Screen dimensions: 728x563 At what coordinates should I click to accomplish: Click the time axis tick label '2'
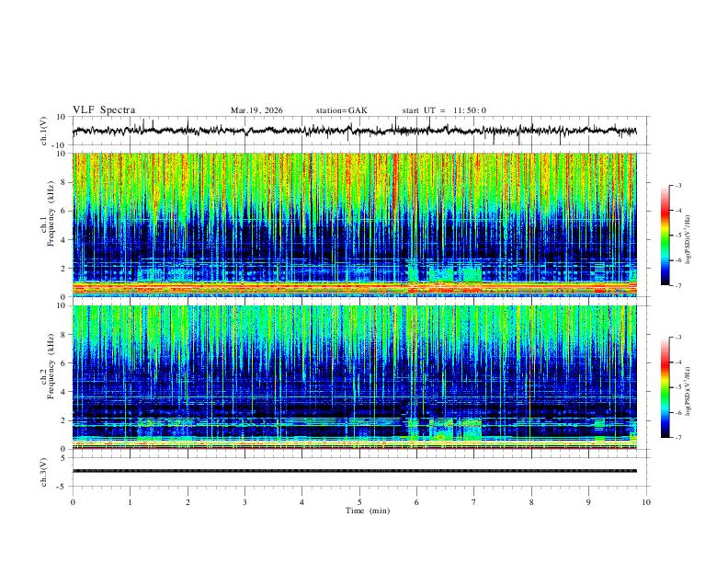tap(188, 502)
